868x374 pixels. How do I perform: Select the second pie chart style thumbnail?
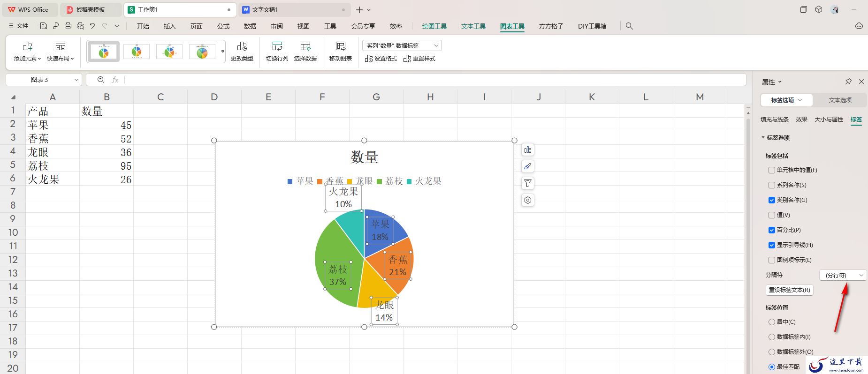click(x=137, y=52)
